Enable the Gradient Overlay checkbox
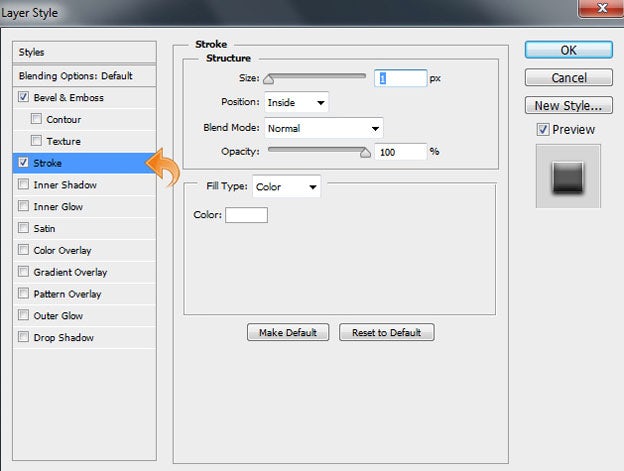The image size is (624, 471). click(23, 272)
